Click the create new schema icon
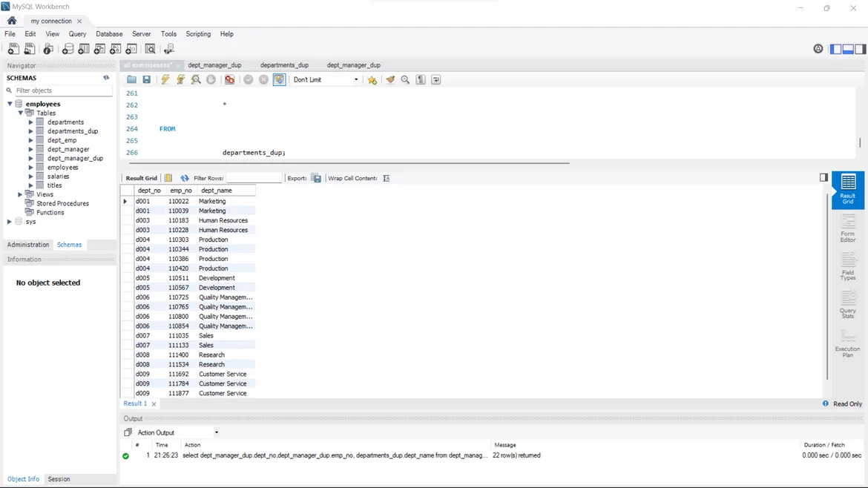 [68, 49]
